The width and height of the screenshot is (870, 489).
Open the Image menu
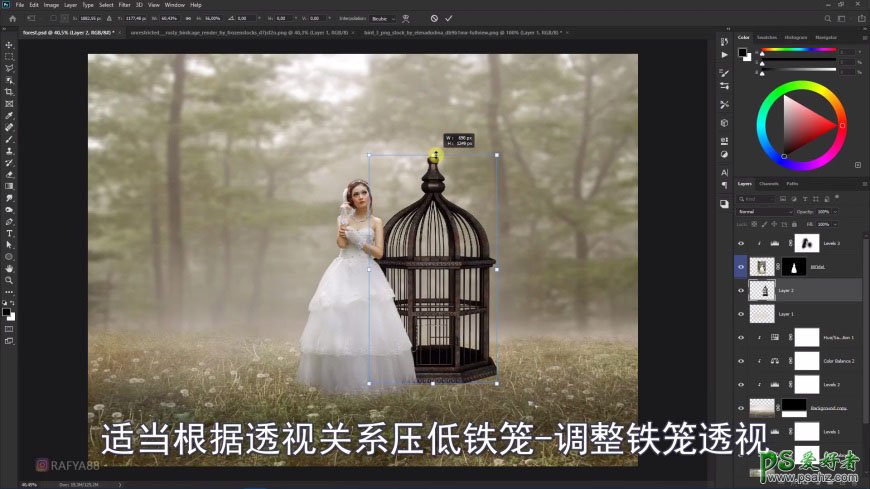coord(51,5)
